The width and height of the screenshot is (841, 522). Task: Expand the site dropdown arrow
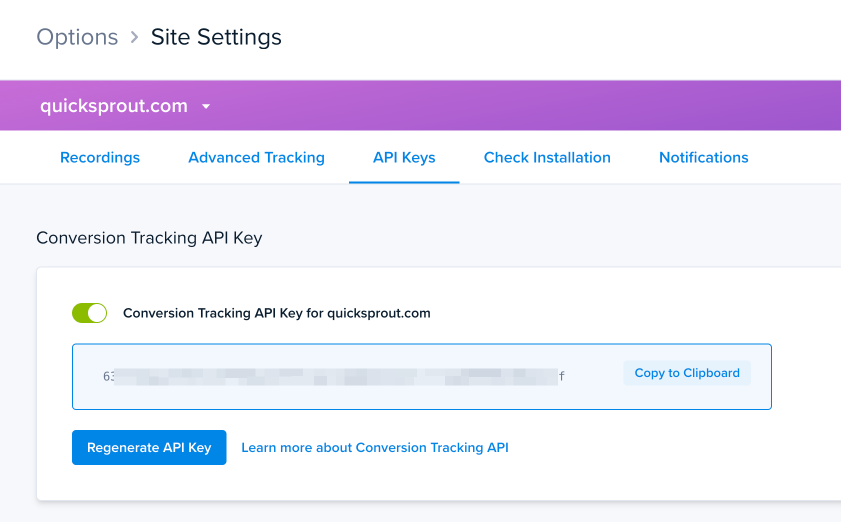pyautogui.click(x=206, y=106)
